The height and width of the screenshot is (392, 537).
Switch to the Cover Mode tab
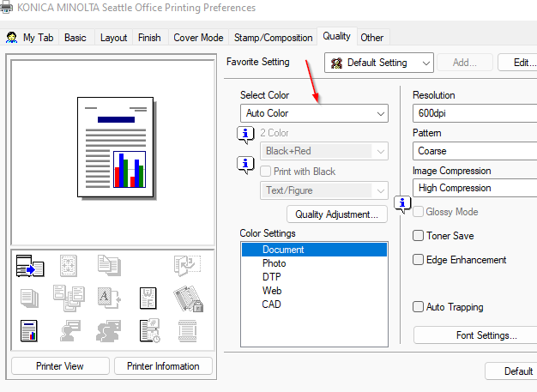198,38
